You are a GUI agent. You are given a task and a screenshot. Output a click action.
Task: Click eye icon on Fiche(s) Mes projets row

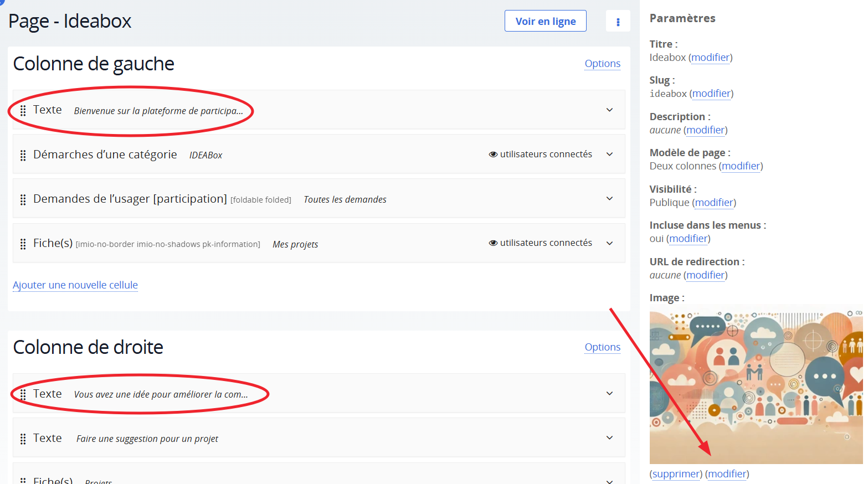(492, 243)
